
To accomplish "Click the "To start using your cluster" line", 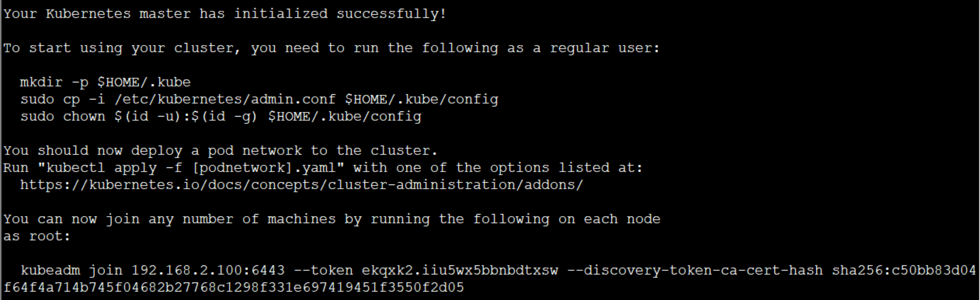I will [x=332, y=48].
